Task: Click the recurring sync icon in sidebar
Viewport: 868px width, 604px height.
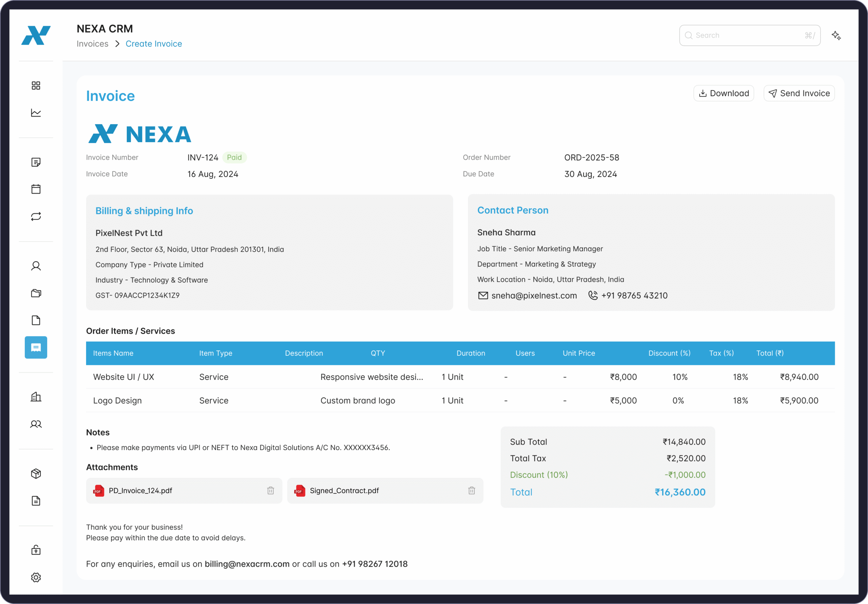Action: 36,216
